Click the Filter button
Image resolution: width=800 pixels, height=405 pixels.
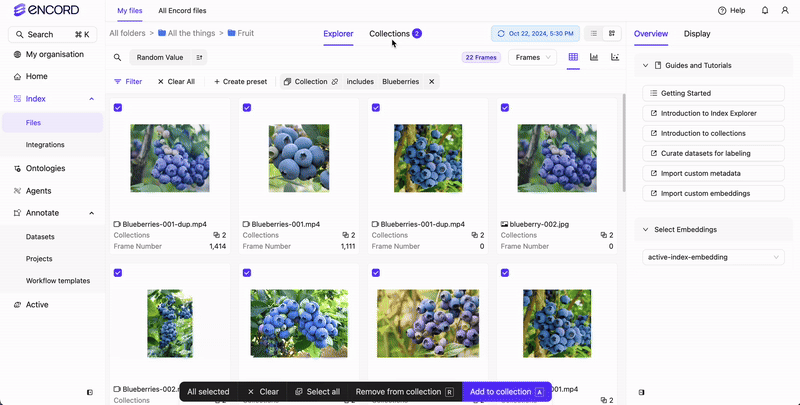point(128,82)
